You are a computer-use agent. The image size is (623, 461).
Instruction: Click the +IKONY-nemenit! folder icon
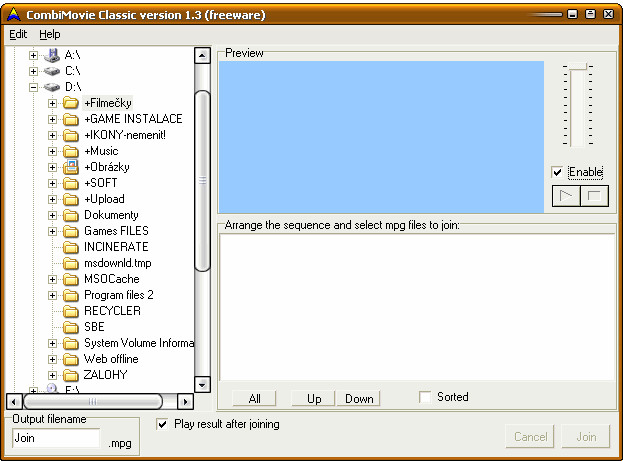coord(71,135)
